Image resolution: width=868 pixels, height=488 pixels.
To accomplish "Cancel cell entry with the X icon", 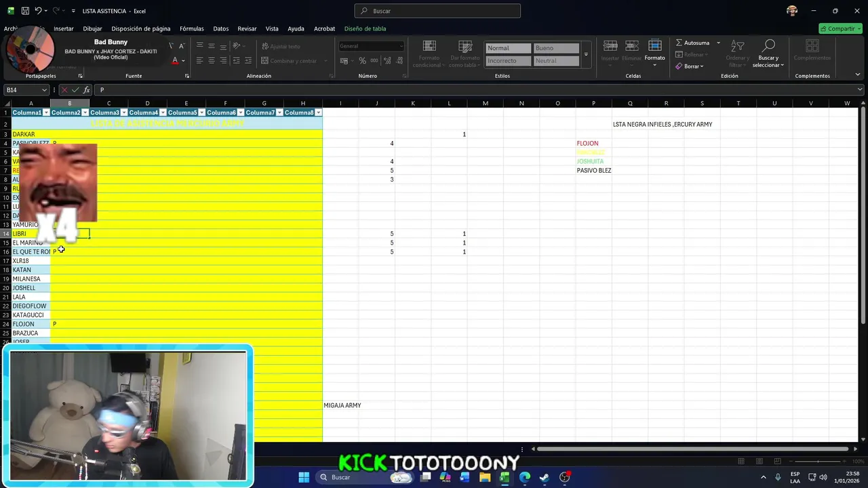I will pos(64,89).
